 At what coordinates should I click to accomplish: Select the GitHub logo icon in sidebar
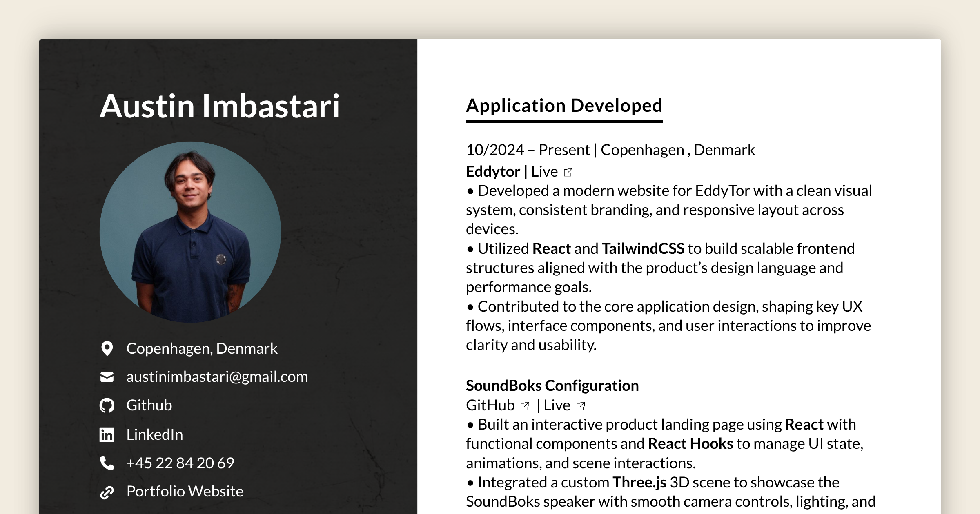[107, 405]
